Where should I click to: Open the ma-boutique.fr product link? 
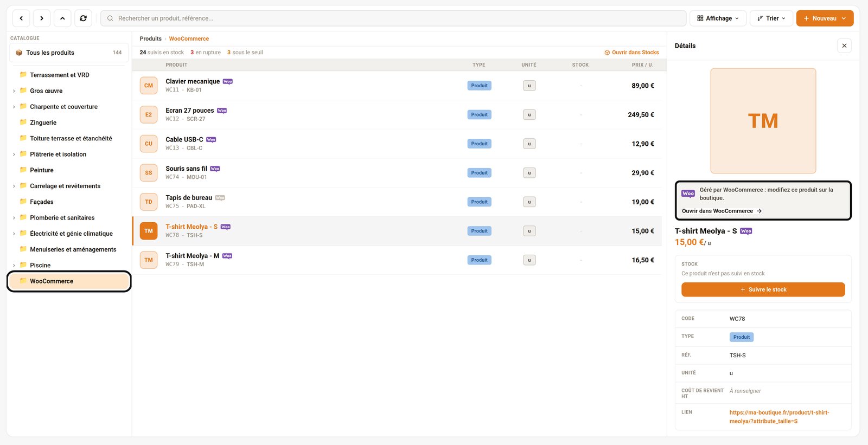[x=779, y=417]
